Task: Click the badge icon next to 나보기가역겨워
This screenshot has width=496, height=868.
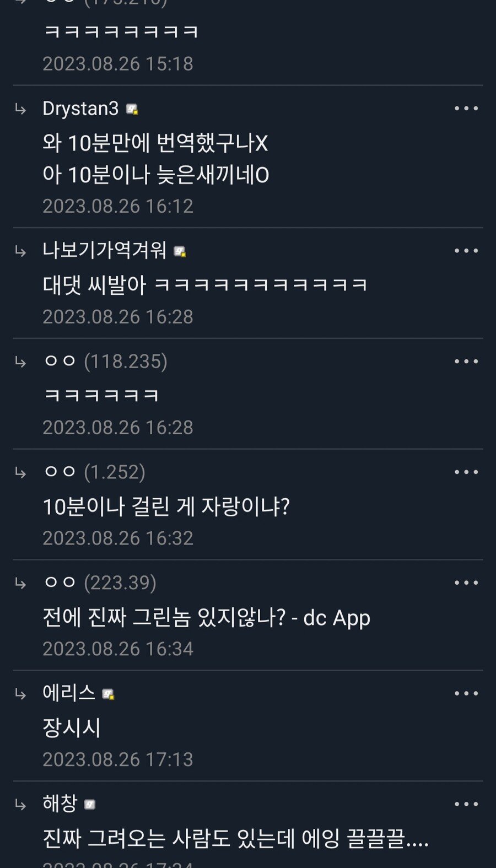Action: [x=180, y=252]
